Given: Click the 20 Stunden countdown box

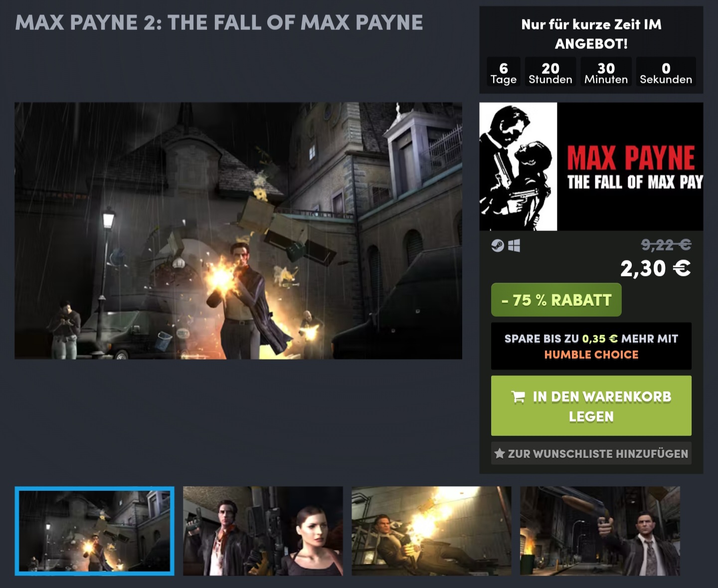Looking at the screenshot, I should click(550, 73).
